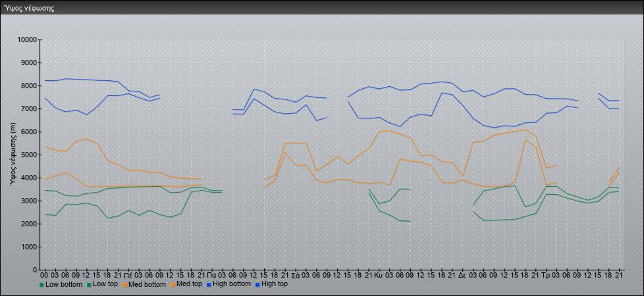Viewport: 644px width, 296px height.
Task: Click the 2000 value on the y-axis
Action: tap(29, 224)
